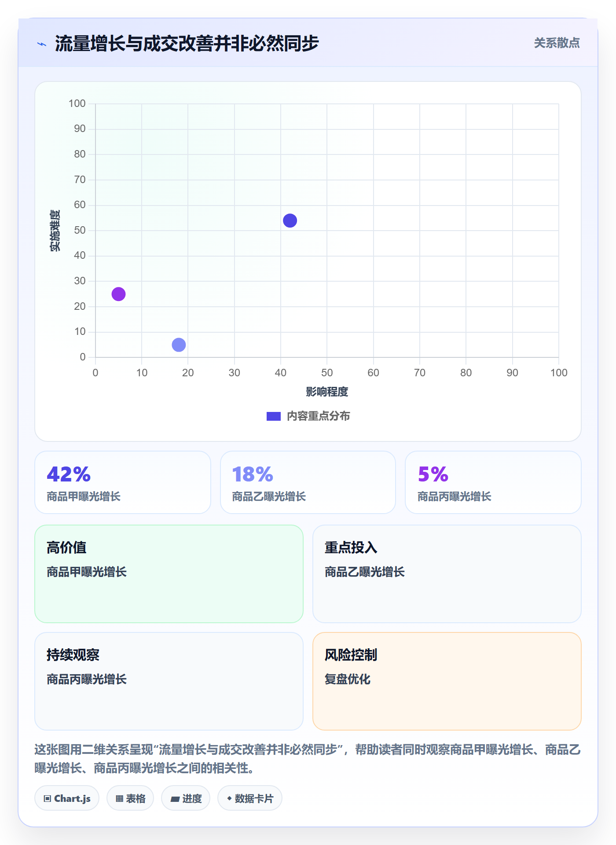
Task: Select the 高价值 quadrant card
Action: [x=169, y=574]
